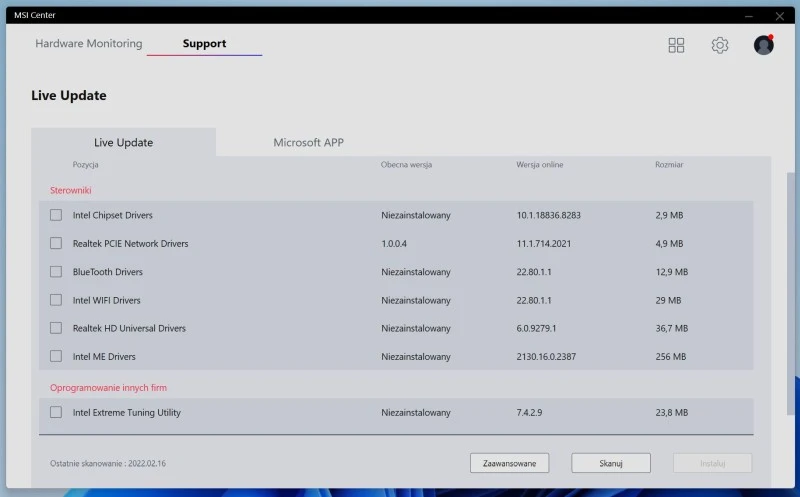Open the Support tab

(x=204, y=44)
